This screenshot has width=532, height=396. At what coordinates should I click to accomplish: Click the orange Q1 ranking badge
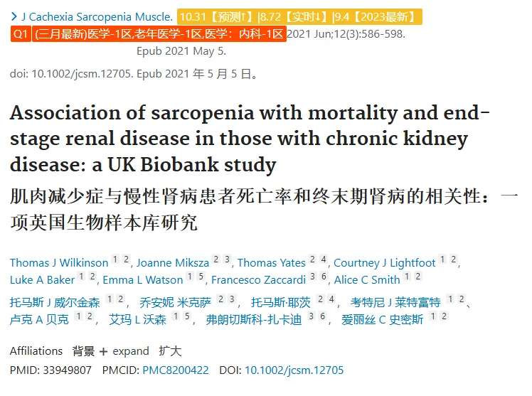tap(21, 34)
